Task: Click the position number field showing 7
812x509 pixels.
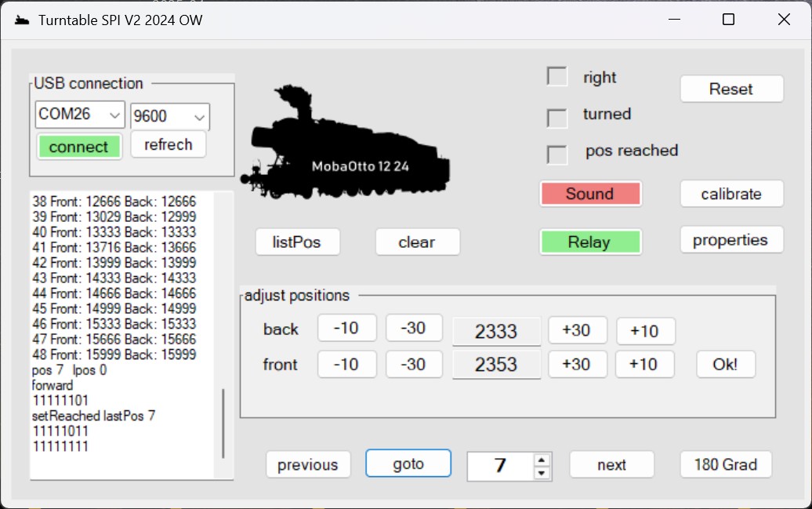Action: point(500,466)
